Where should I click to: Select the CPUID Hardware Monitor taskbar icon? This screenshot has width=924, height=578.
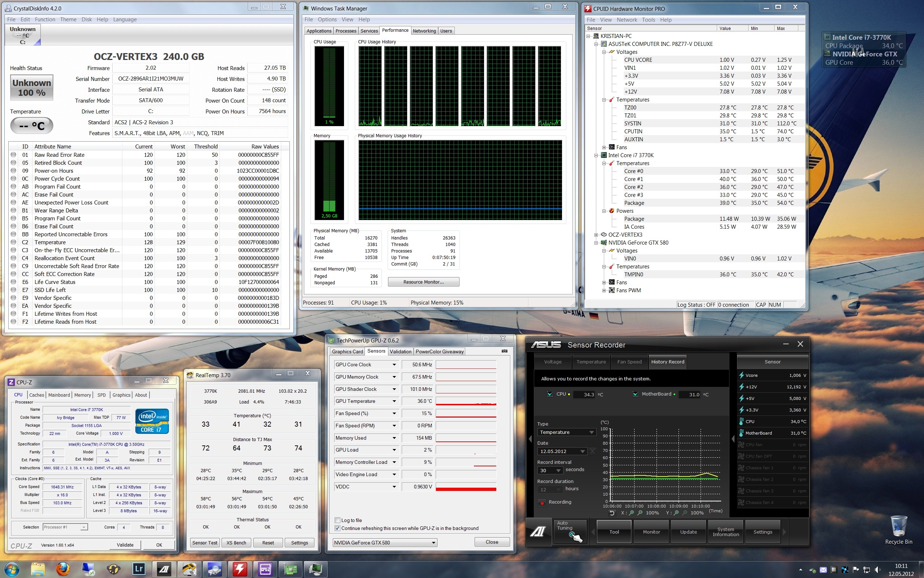pyautogui.click(x=239, y=569)
